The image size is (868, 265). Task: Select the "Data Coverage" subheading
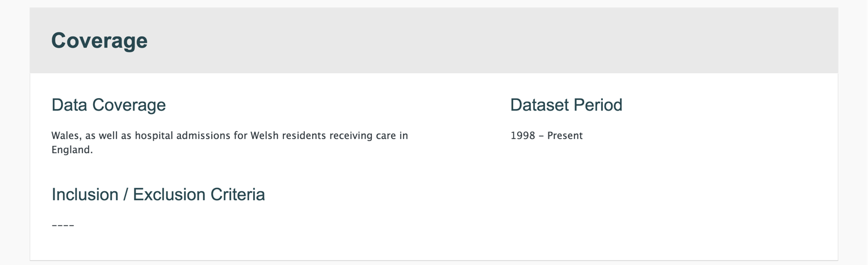108,105
